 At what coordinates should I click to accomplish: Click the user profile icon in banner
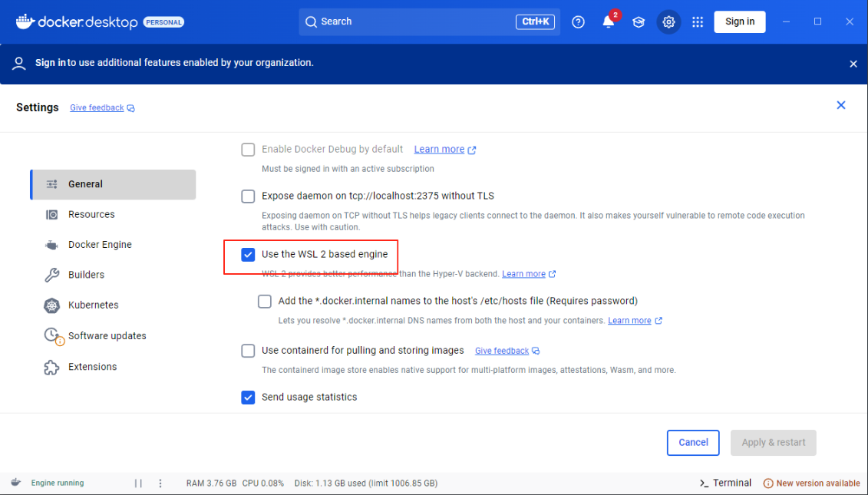click(x=19, y=63)
